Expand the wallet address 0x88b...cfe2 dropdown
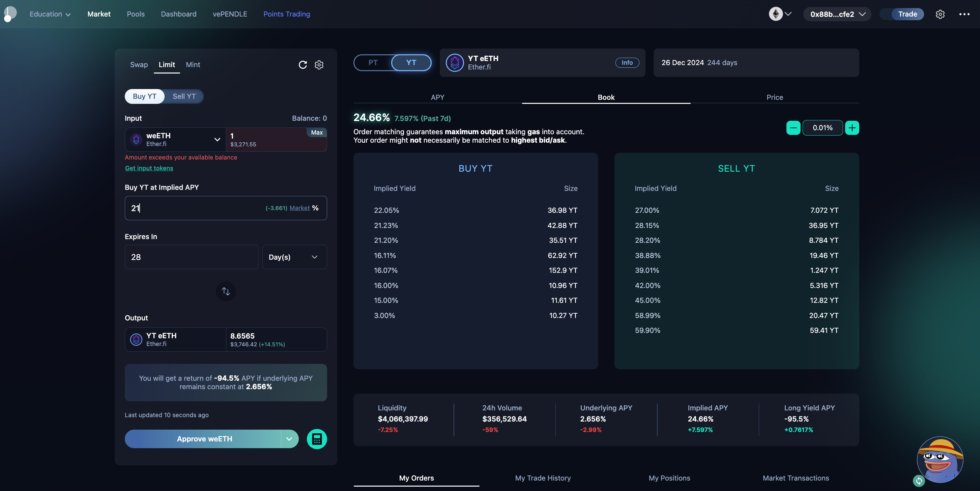980x491 pixels. (x=837, y=14)
